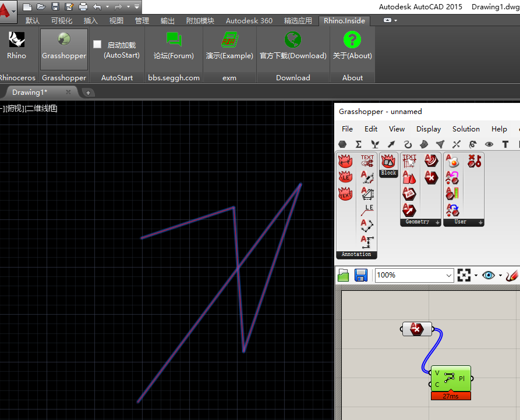
Task: Select the flaming LE leader component
Action: pos(345,177)
